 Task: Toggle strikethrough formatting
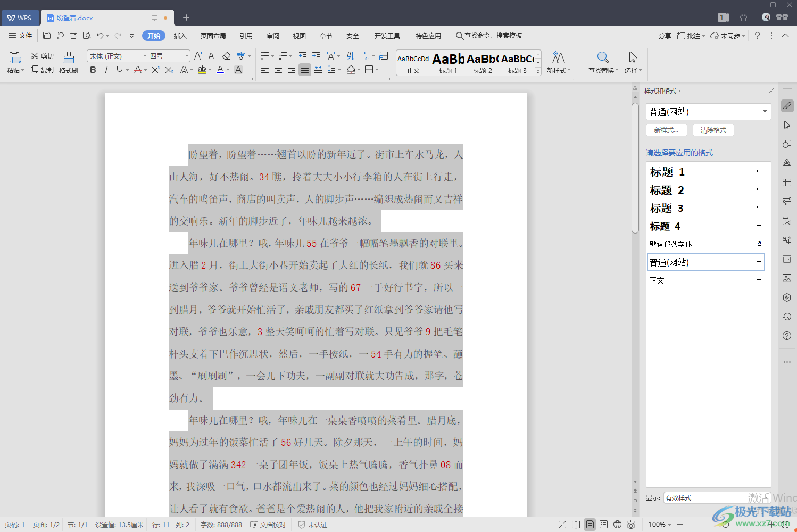coord(138,70)
